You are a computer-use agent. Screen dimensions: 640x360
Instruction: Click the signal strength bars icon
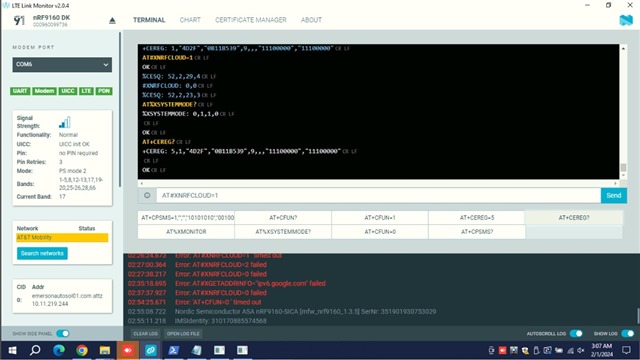click(65, 122)
